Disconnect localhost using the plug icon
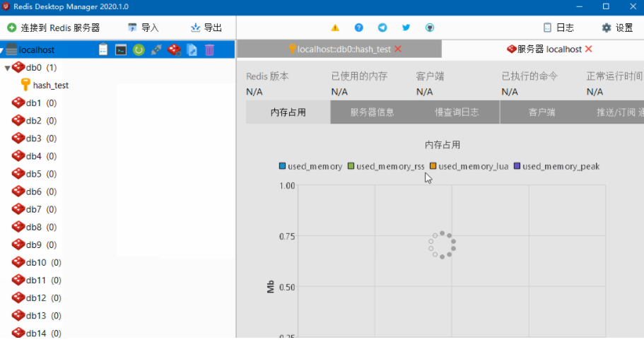The width and height of the screenshot is (644, 342). pos(156,49)
